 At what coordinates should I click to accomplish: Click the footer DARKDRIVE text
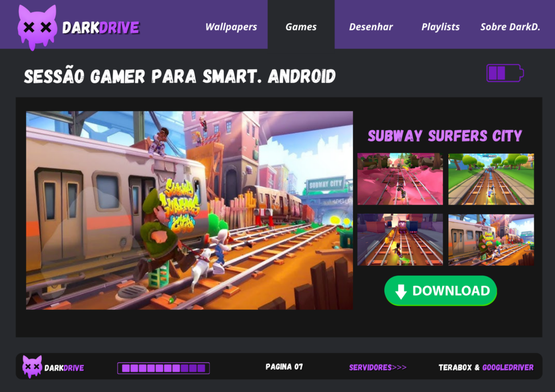(64, 368)
